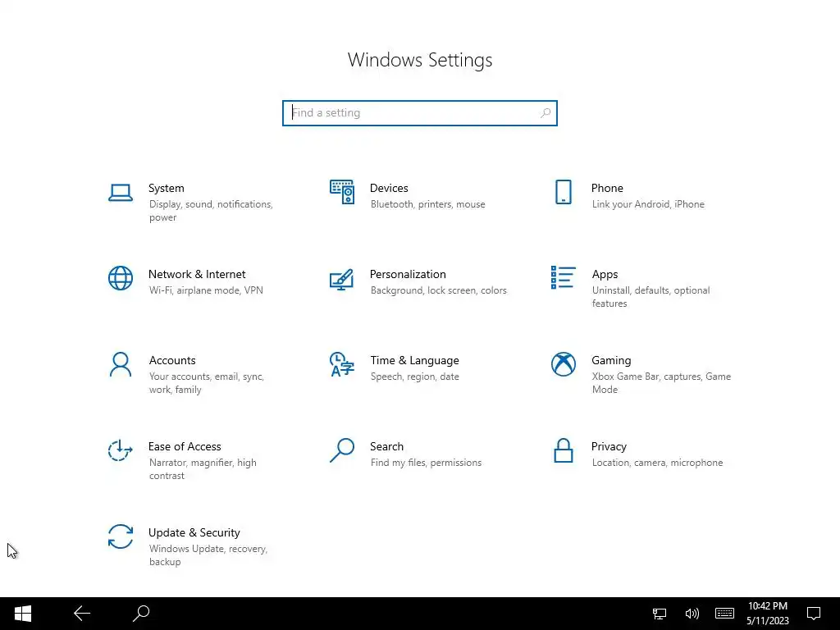Open the Accounts person icon
This screenshot has width=840, height=630.
121,364
